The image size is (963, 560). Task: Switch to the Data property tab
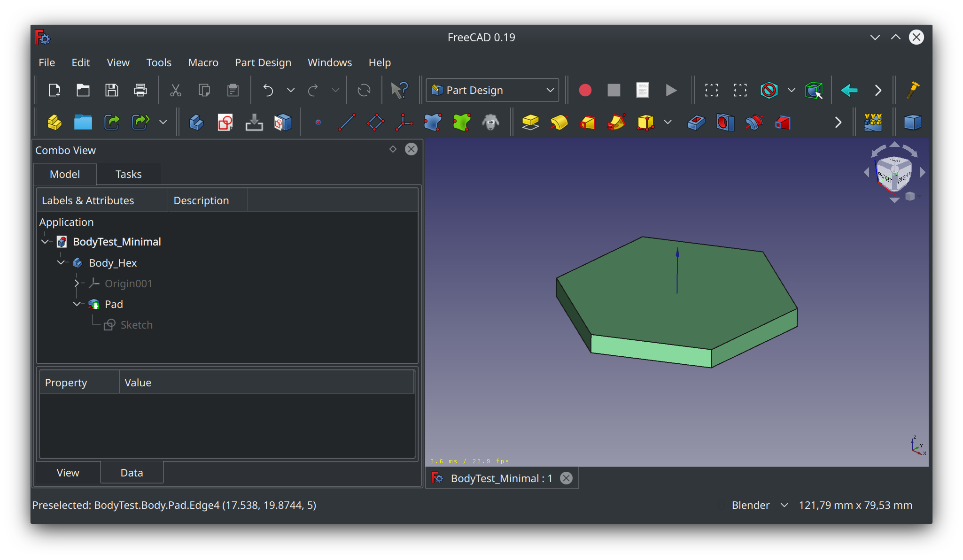[x=132, y=473]
